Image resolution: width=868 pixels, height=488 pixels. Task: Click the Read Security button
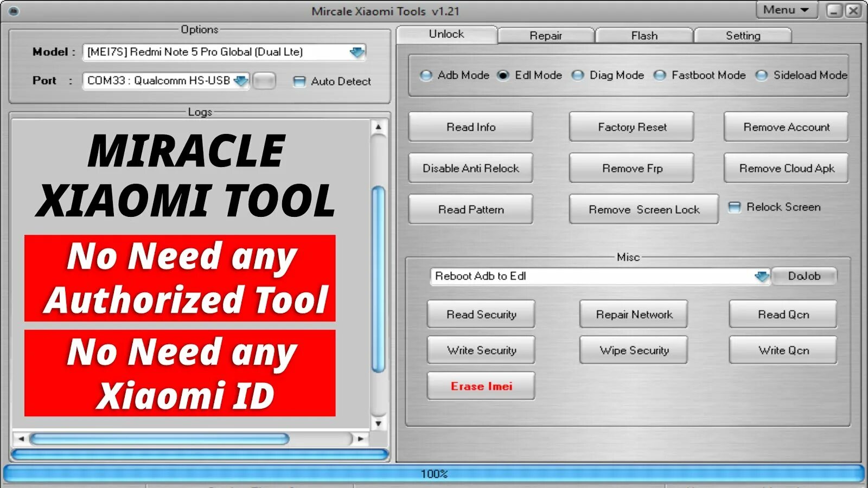point(481,314)
